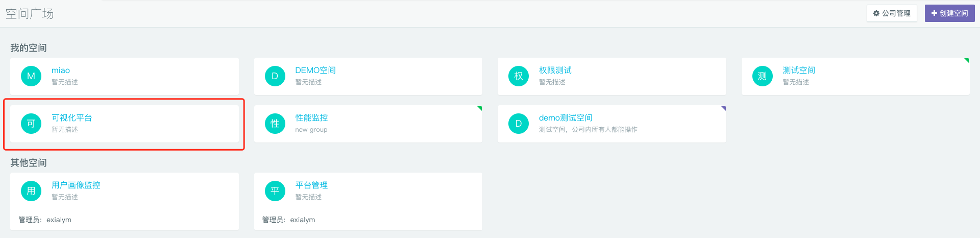Screen dimensions: 980x238
Task: Click the 权 avatar of 权限测试
Action: click(519, 76)
